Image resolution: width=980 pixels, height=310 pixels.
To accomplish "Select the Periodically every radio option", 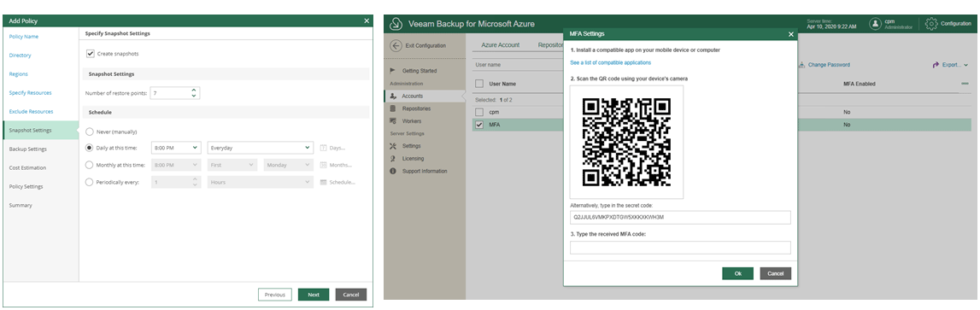I will (90, 183).
